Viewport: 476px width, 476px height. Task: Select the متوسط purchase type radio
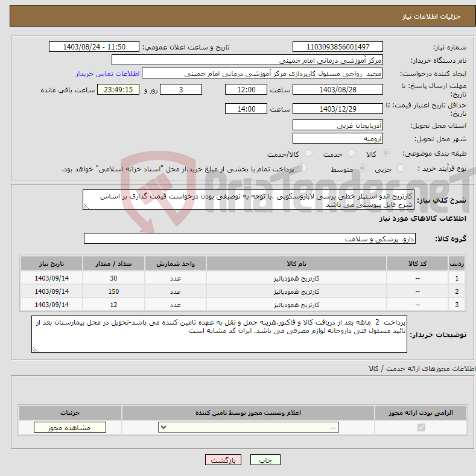coord(362,168)
